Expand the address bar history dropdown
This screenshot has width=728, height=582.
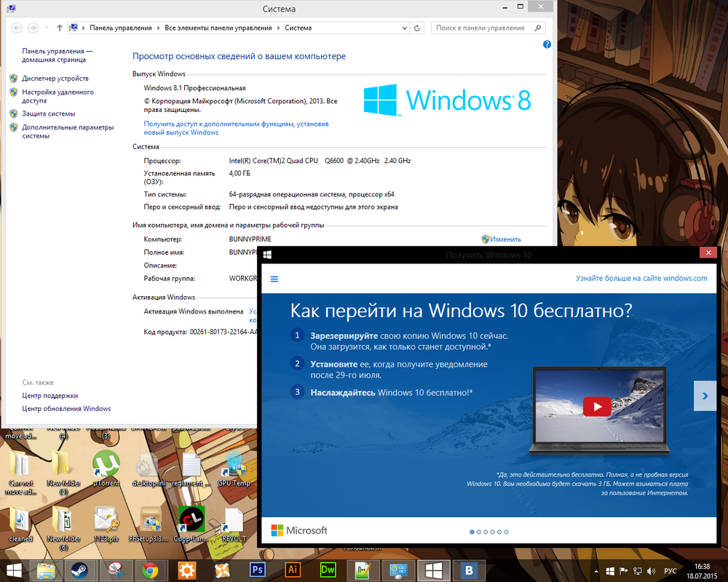tap(404, 28)
